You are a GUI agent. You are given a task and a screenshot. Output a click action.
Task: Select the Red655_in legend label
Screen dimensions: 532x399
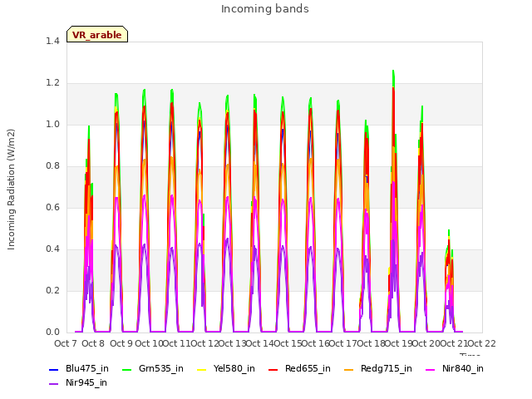[x=308, y=369]
